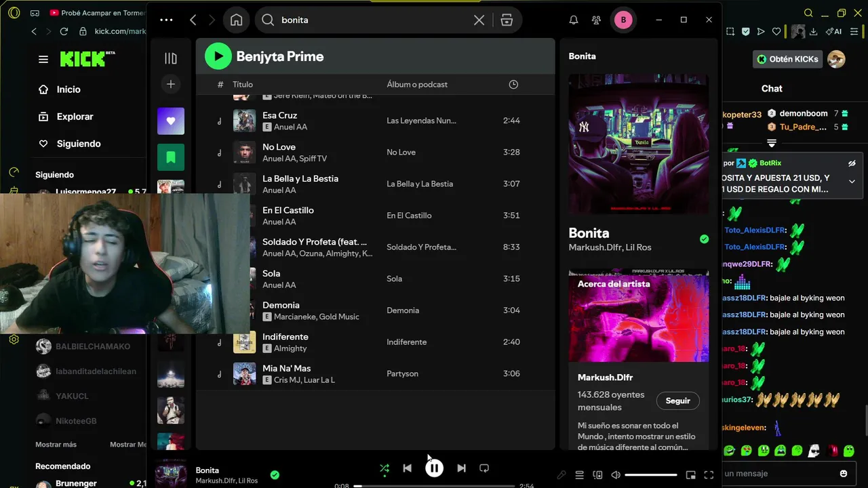Create a new playlist with plus
The height and width of the screenshot is (488, 868).
tap(171, 84)
